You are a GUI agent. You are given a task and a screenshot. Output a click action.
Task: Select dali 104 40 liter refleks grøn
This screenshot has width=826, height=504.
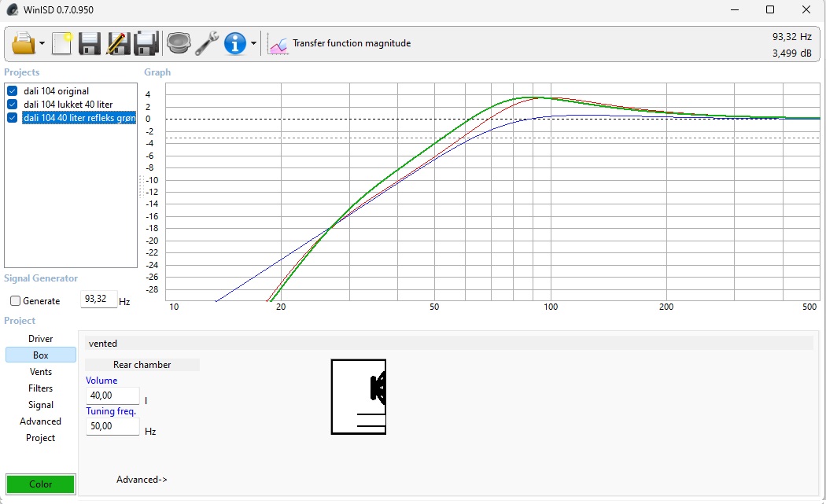click(x=79, y=117)
